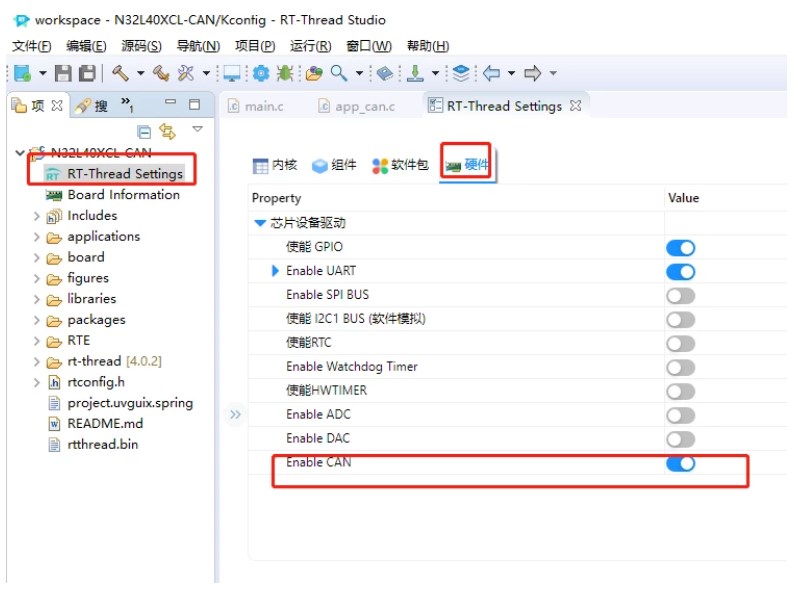Select the rtconfig.h file
Screen dimensions: 790x592
[x=86, y=382]
